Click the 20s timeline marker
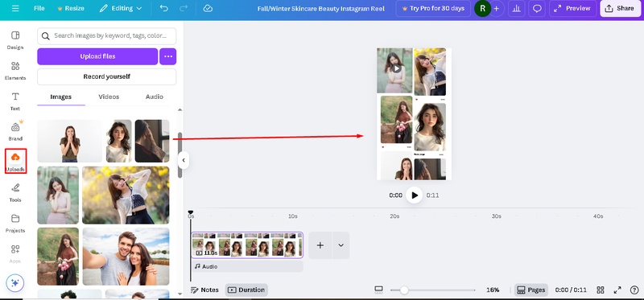 tap(394, 216)
